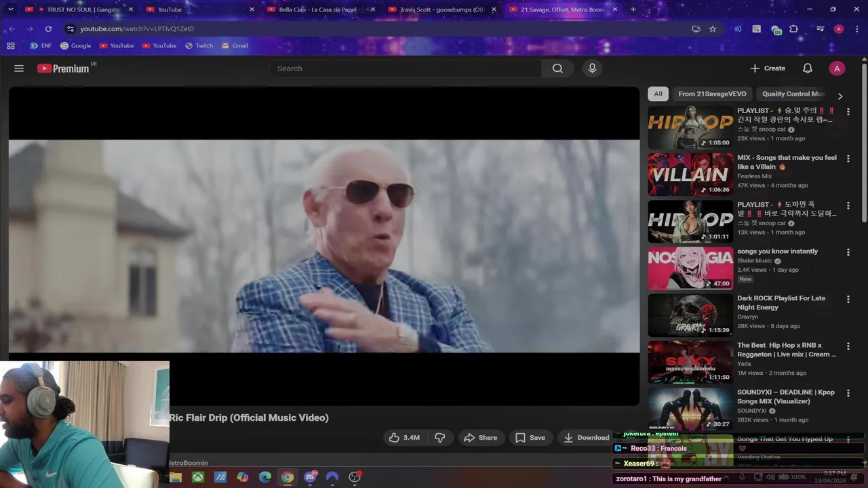The height and width of the screenshot is (488, 868).
Task: Open the 'Shake Music' channel name
Action: point(755,260)
